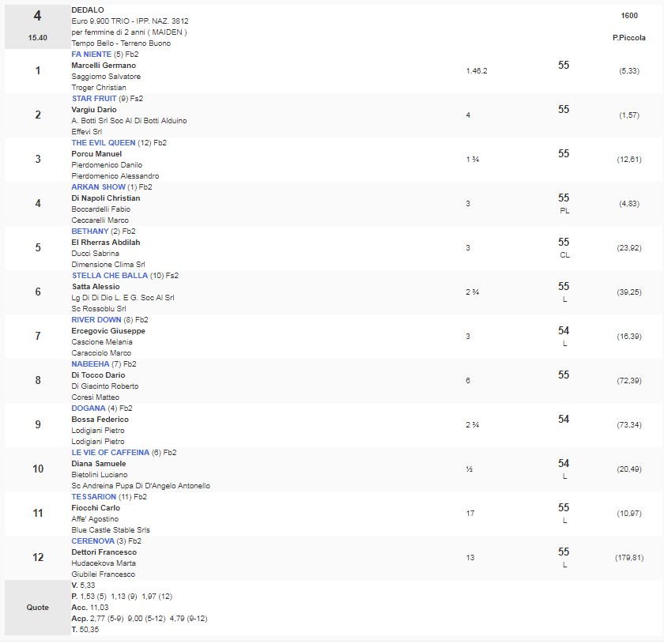Click the P.Piccola track label
This screenshot has height=644, width=664.
[x=628, y=37]
